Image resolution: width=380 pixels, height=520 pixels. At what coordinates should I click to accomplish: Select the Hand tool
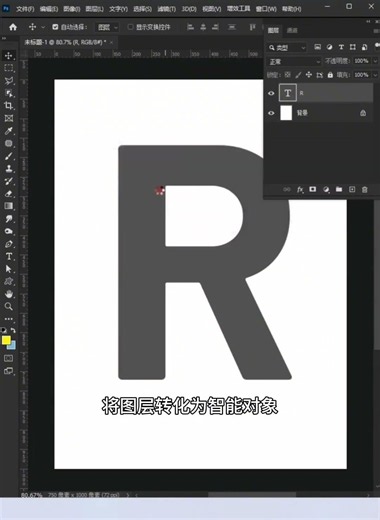pos(9,294)
